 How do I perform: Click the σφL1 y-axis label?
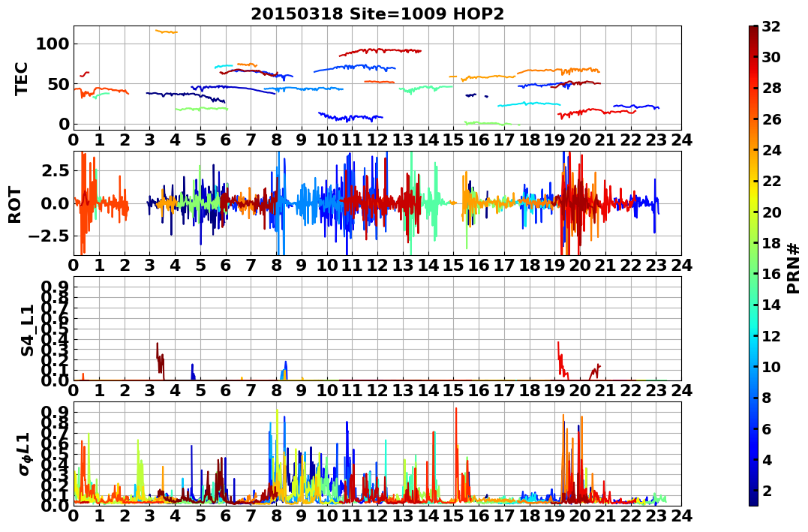click(x=25, y=454)
